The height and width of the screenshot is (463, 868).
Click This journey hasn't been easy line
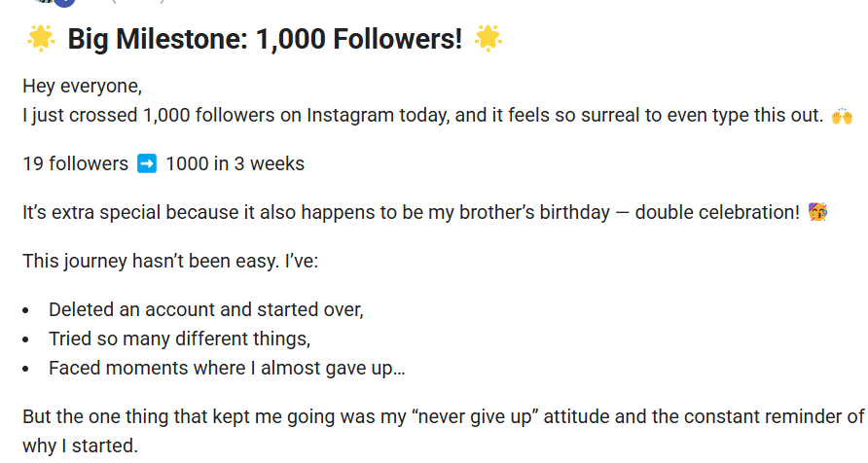151,261
